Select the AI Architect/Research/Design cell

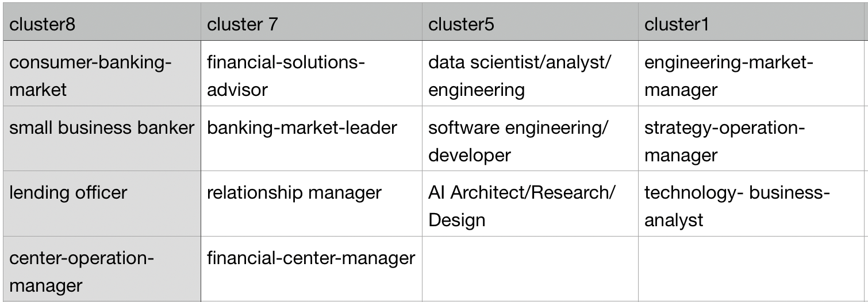click(x=529, y=206)
